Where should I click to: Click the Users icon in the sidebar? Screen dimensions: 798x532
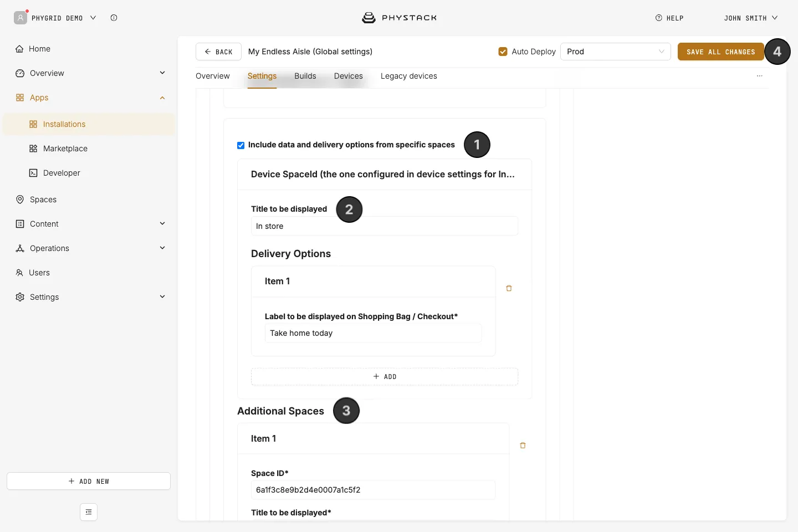click(19, 273)
